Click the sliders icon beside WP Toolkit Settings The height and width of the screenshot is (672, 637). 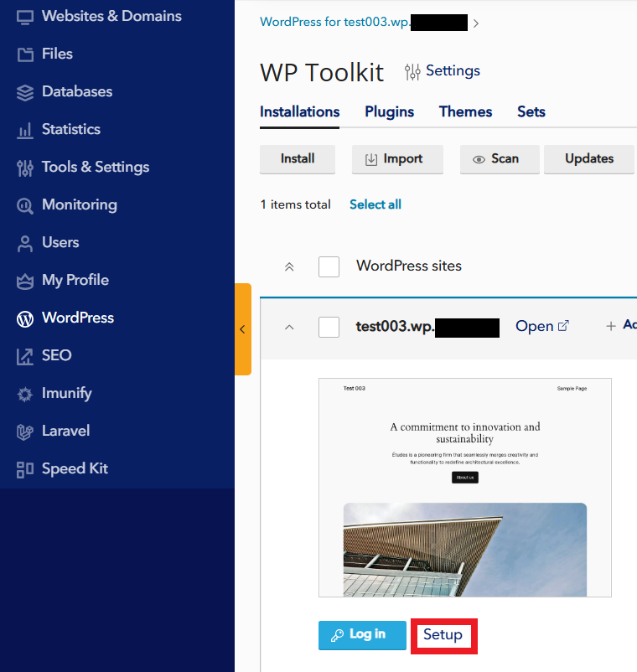[x=412, y=72]
